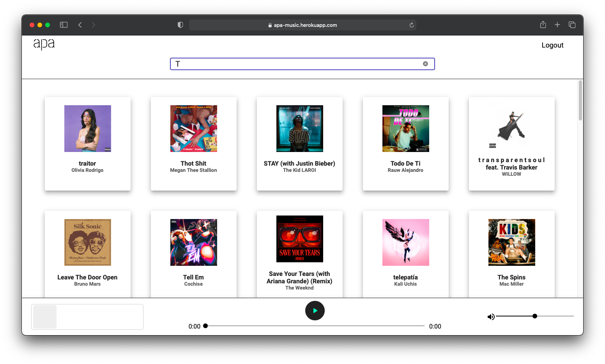Viewport: 605px width, 364px height.
Task: Mute audio via the speaker icon
Action: pos(491,317)
